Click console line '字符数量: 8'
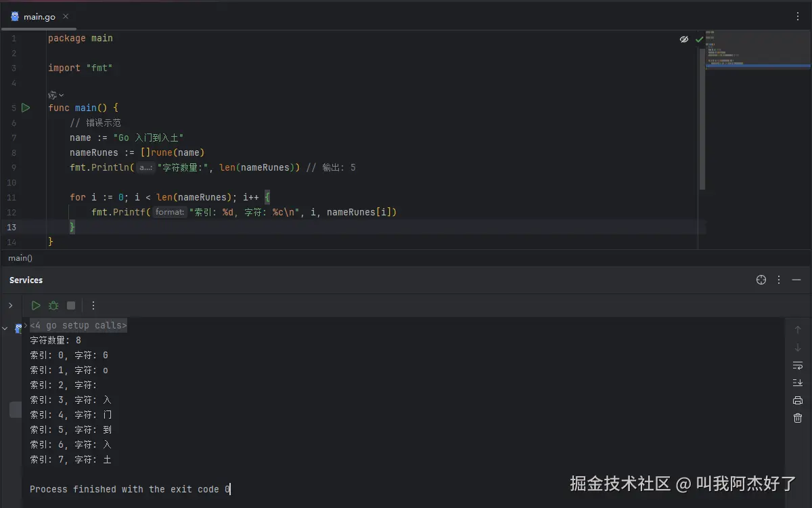This screenshot has height=508, width=812. pos(55,341)
